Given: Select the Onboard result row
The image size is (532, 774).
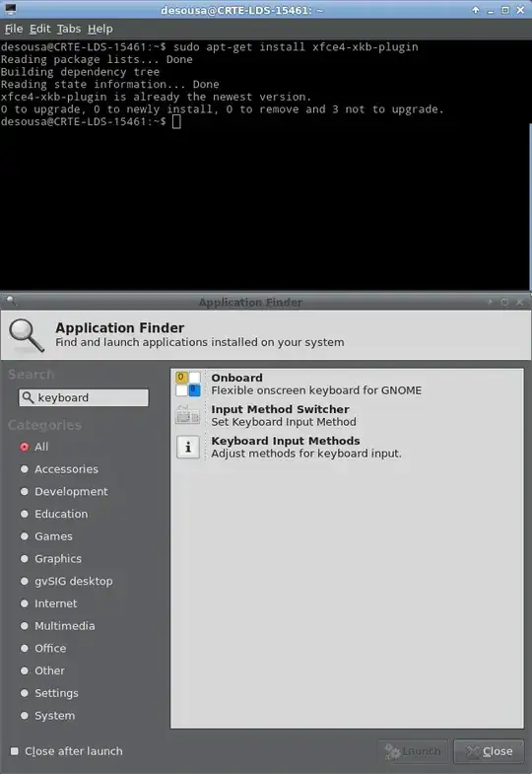Looking at the screenshot, I should (347, 384).
